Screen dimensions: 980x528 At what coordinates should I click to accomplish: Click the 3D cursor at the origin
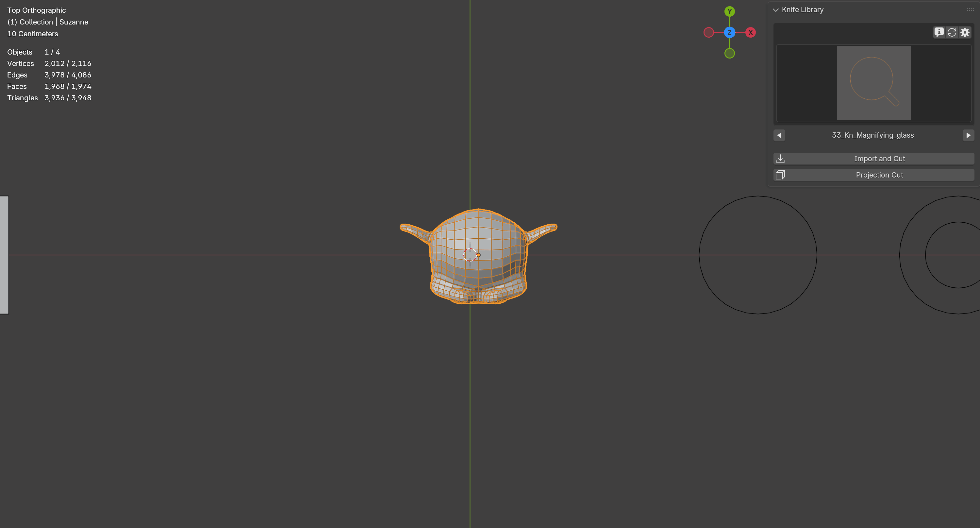pyautogui.click(x=470, y=255)
